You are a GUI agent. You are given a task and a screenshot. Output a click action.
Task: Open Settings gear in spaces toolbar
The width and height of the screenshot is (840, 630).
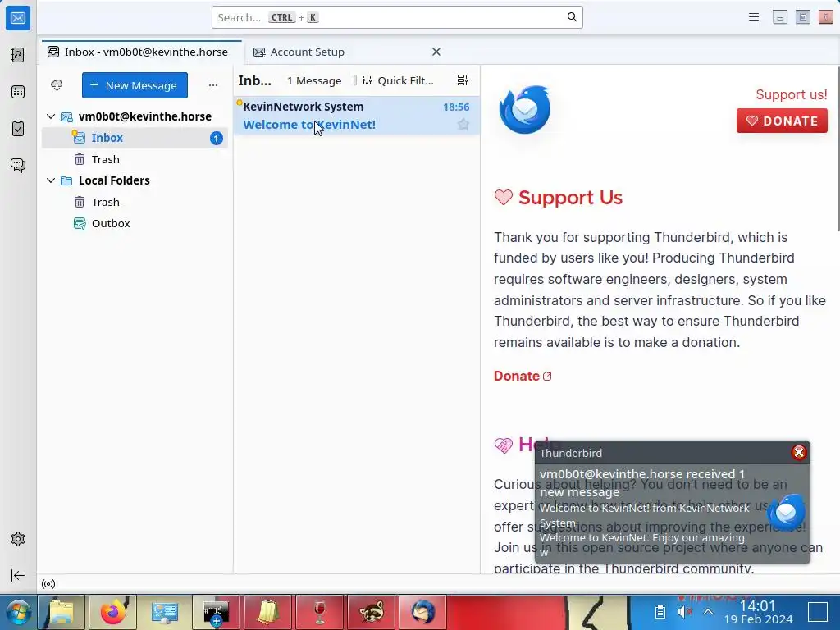[18, 539]
